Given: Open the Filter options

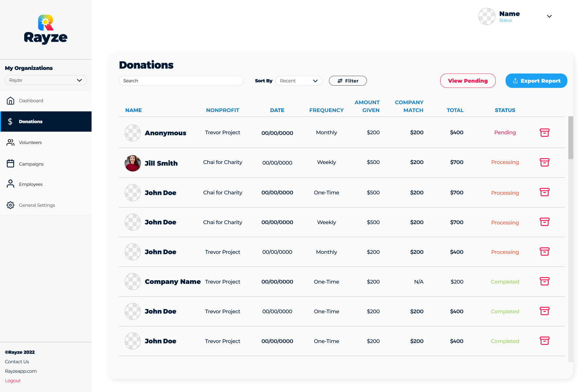Looking at the screenshot, I should (348, 81).
